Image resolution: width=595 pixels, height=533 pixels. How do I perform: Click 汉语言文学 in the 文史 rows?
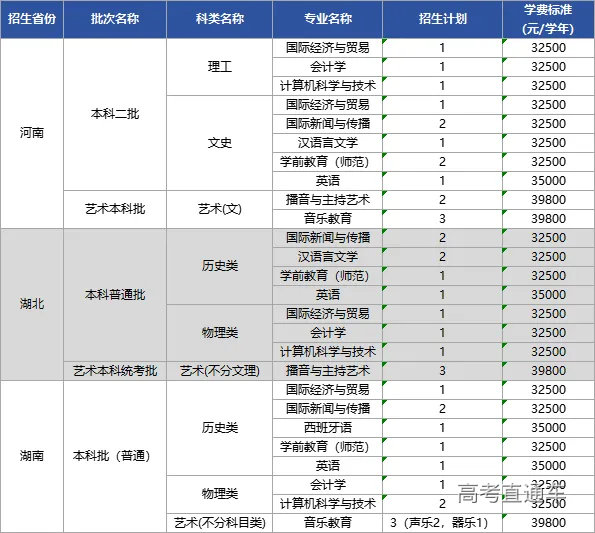tap(327, 143)
